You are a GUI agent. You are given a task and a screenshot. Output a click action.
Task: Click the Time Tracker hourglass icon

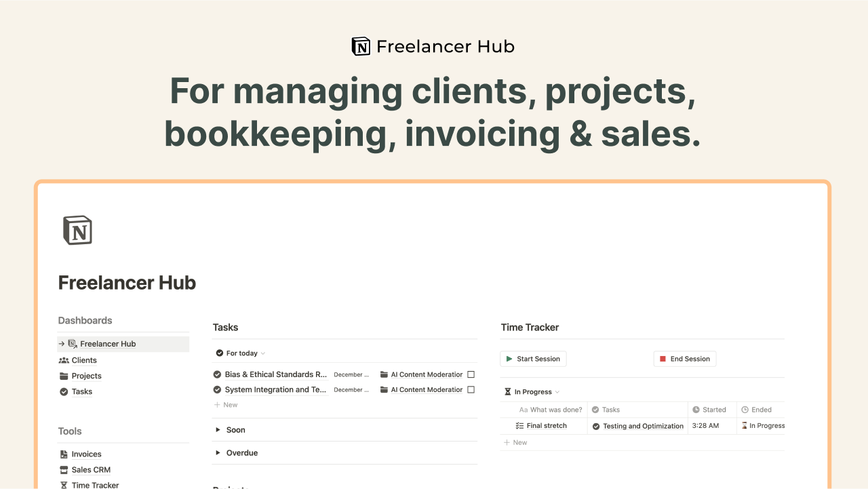tap(64, 484)
